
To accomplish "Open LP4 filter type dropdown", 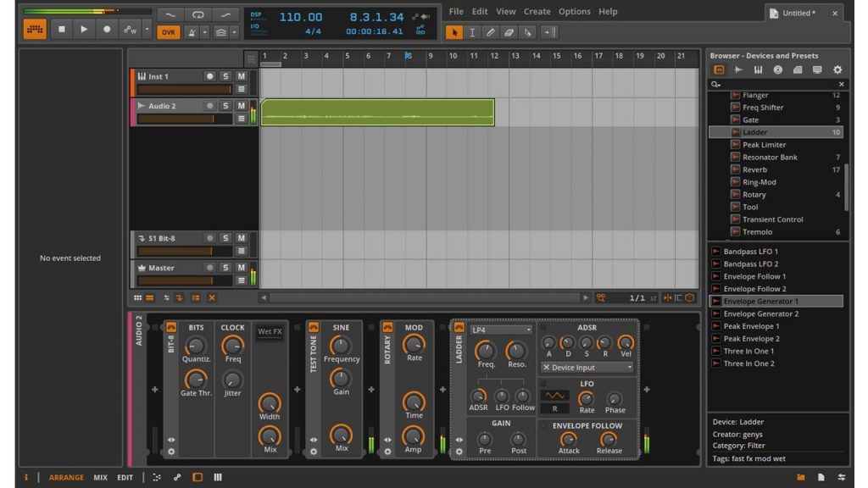I will coord(501,330).
